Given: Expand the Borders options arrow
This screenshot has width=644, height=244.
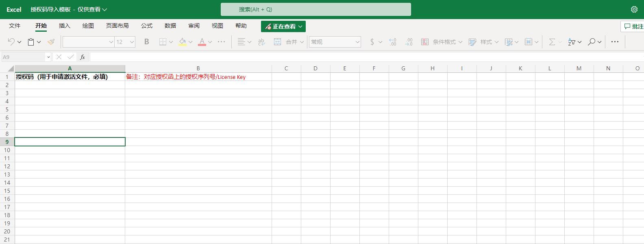Looking at the screenshot, I should click(171, 42).
